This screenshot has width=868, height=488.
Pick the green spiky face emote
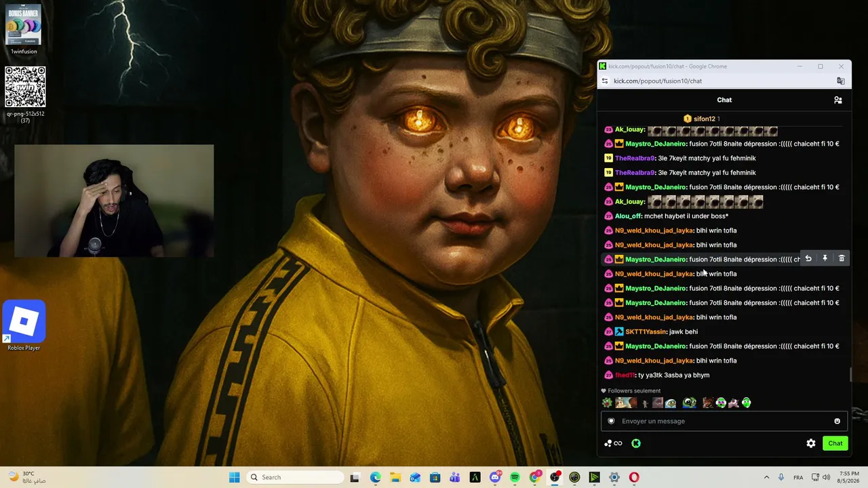tap(607, 403)
